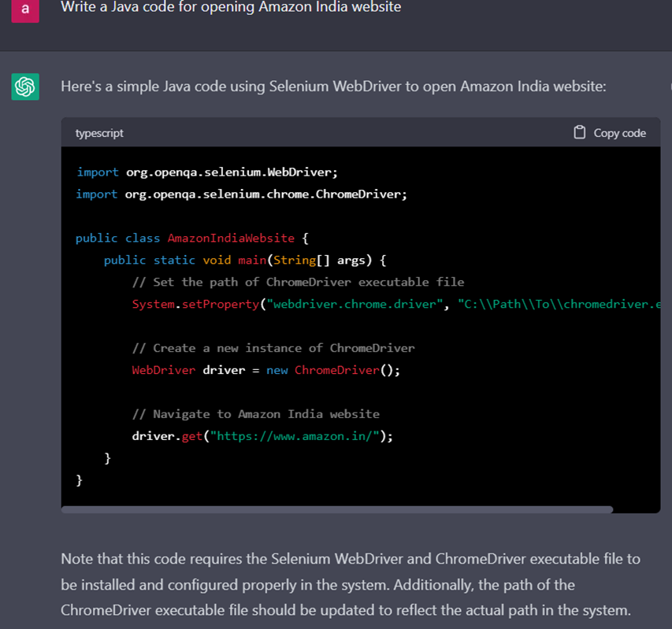The height and width of the screenshot is (629, 672).
Task: Click the class name "AmazonIndiaWebsite"
Action: [231, 238]
